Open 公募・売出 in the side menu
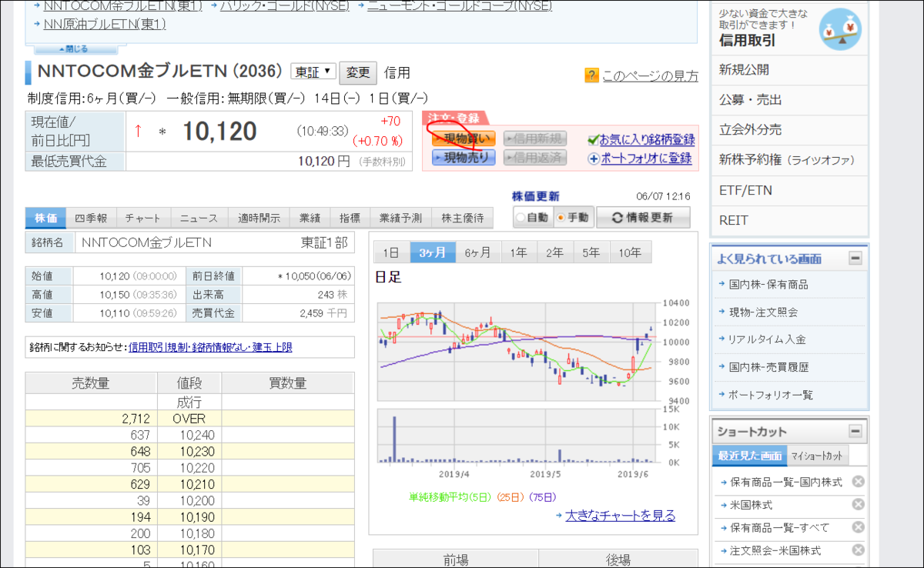924x568 pixels. 790,100
